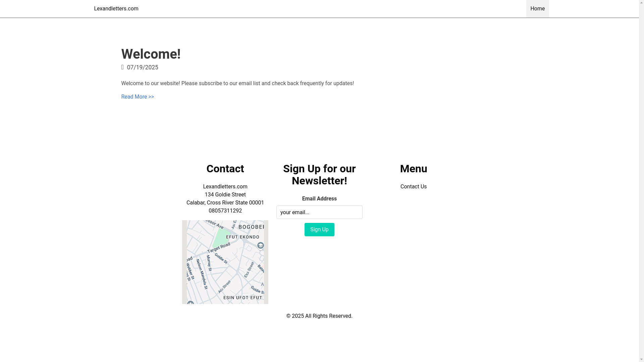
Task: Click the calendar icon beside 07/19/2025
Action: [122, 67]
